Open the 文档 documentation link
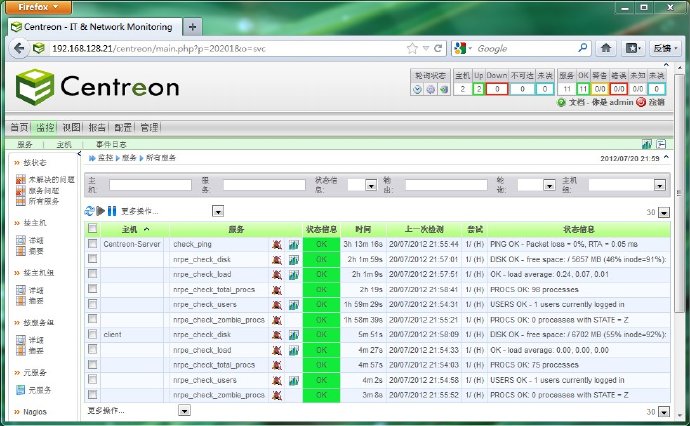The height and width of the screenshot is (426, 690). coord(576,102)
